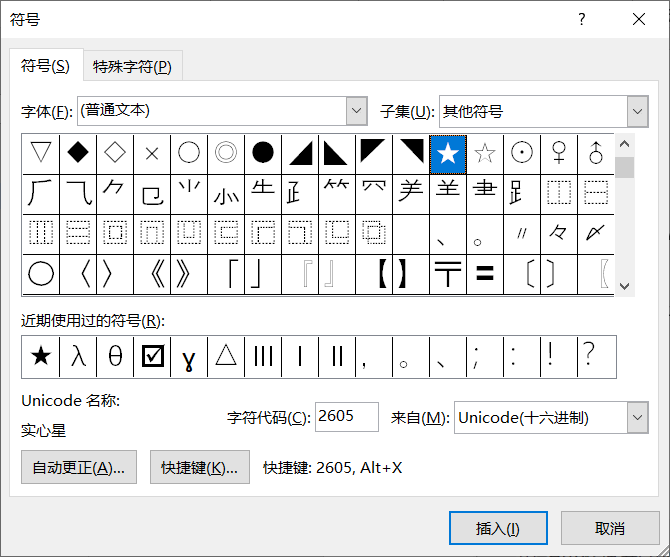Pick recently used gamma γ symbol
Image resolution: width=670 pixels, height=557 pixels.
pos(189,357)
